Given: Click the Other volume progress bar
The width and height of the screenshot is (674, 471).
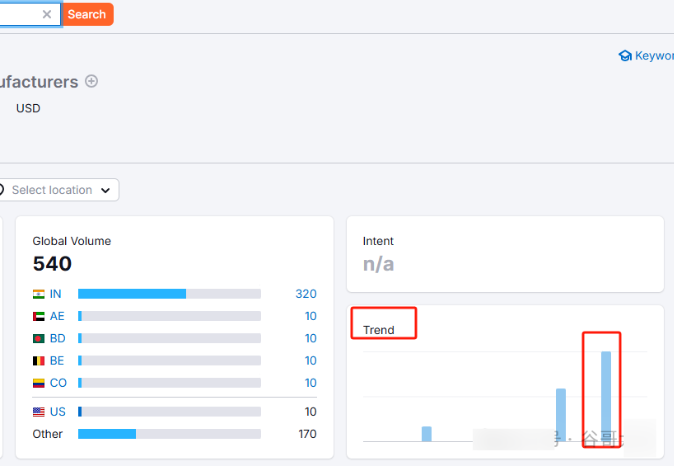Looking at the screenshot, I should (x=169, y=434).
